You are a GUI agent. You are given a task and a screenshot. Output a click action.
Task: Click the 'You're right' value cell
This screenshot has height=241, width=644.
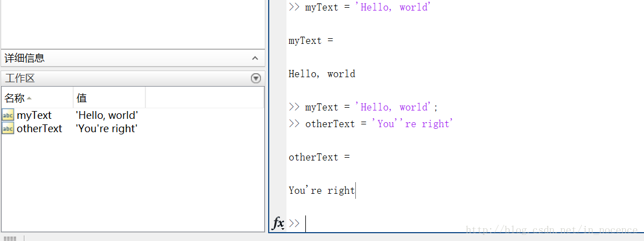(x=107, y=129)
